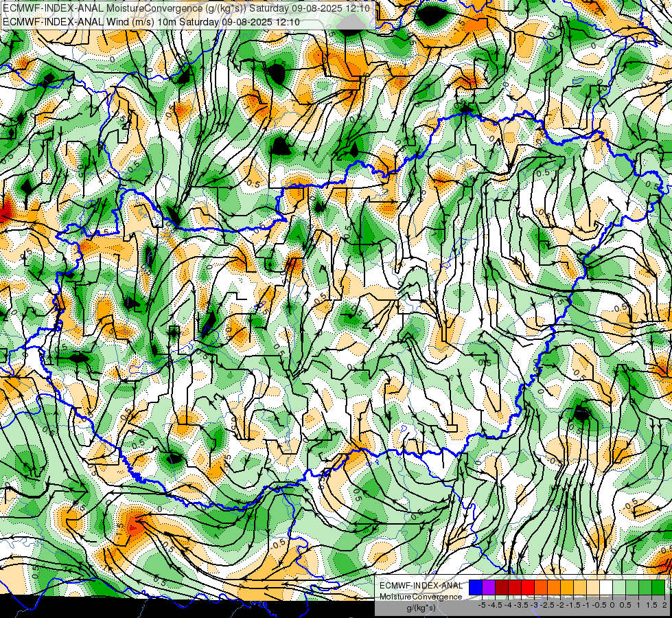The width and height of the screenshot is (672, 618).
Task: Click the MoistureConvergence title line at top
Action: pos(187,8)
